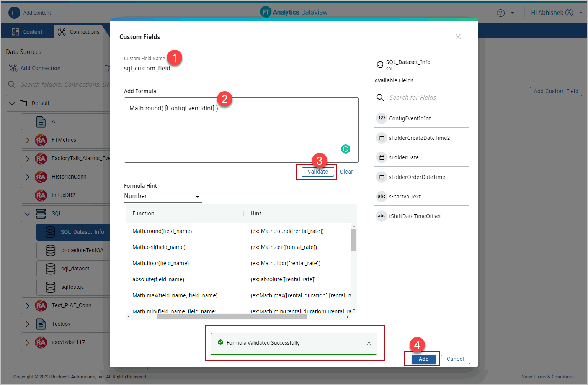The width and height of the screenshot is (588, 385).
Task: Click the help question mark icon
Action: tap(500, 13)
